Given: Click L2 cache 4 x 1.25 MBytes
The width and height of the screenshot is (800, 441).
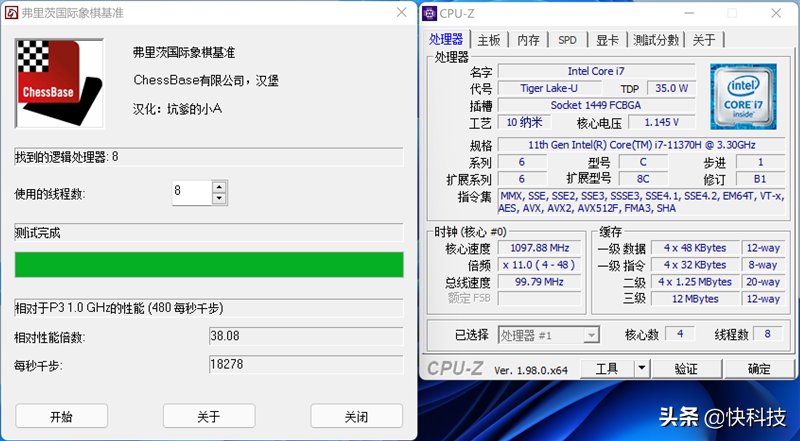Looking at the screenshot, I should tap(695, 282).
